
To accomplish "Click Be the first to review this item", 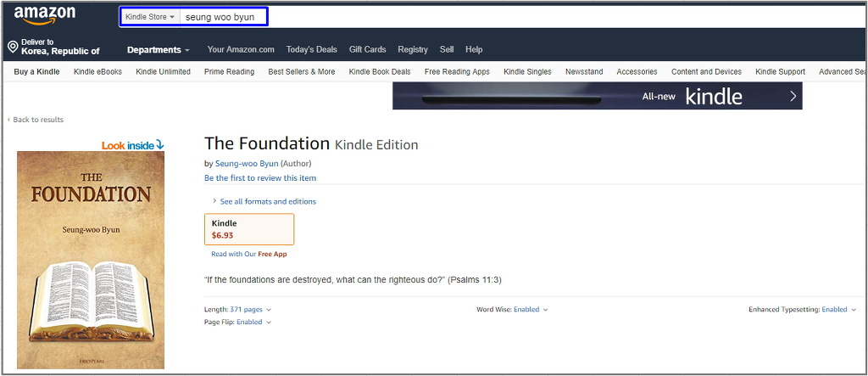I will click(x=260, y=178).
